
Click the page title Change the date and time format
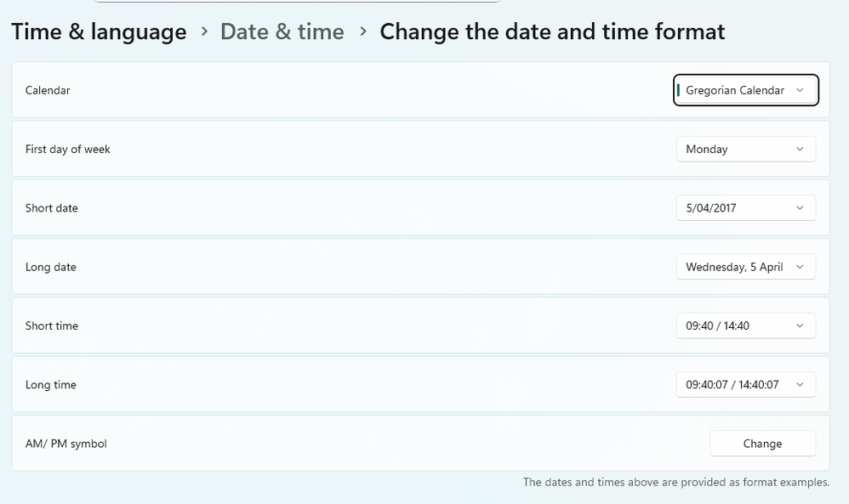click(x=552, y=32)
